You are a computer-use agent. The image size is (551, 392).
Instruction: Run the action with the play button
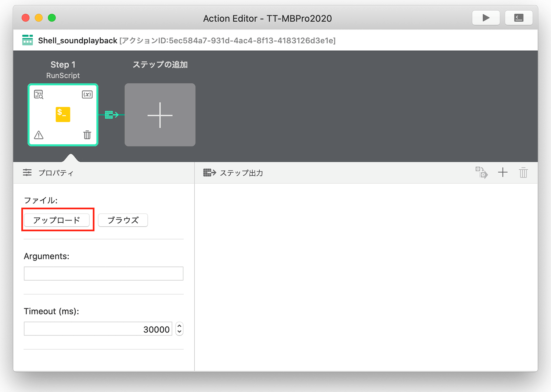[x=486, y=18]
